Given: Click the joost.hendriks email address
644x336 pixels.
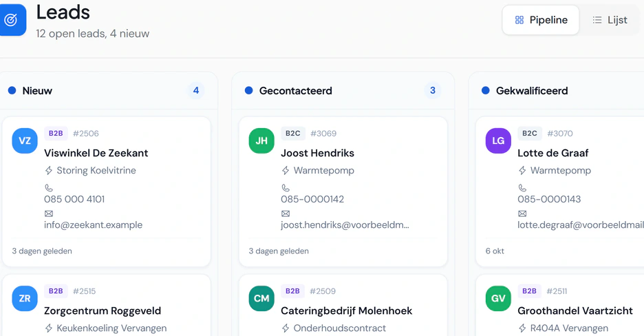Looking at the screenshot, I should coord(345,225).
